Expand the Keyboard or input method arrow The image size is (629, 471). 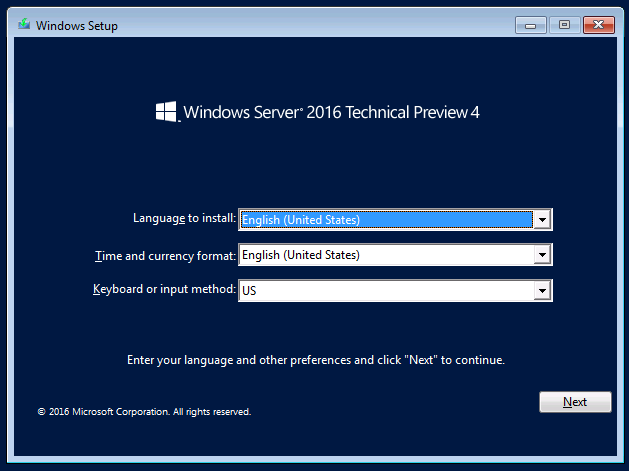pyautogui.click(x=542, y=290)
